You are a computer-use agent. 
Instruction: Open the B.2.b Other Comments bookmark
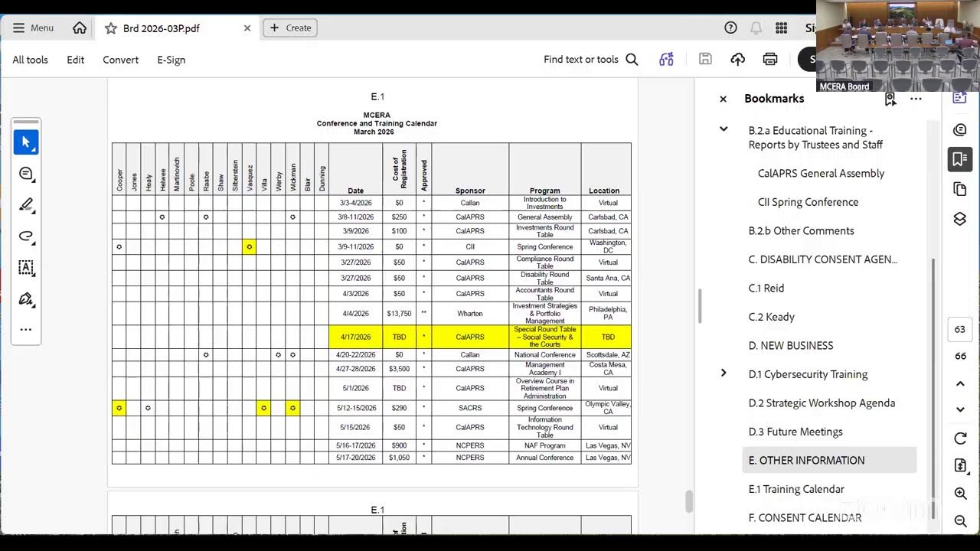click(x=801, y=231)
